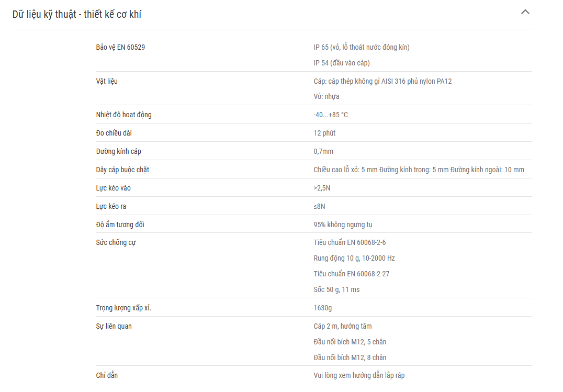Click the 'Dây cáp buộc chặt' row label

click(122, 170)
